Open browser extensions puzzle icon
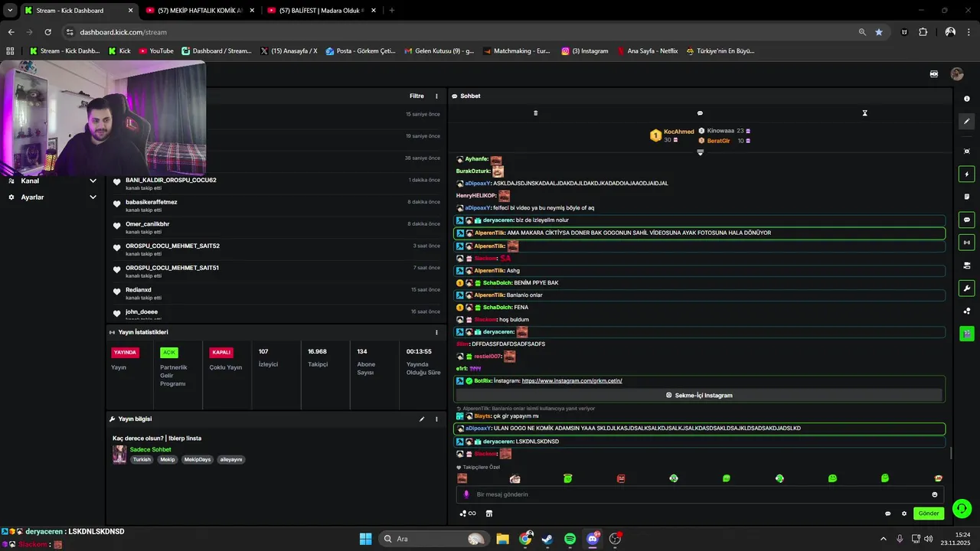Screen dimensions: 980x551 pyautogui.click(x=923, y=32)
